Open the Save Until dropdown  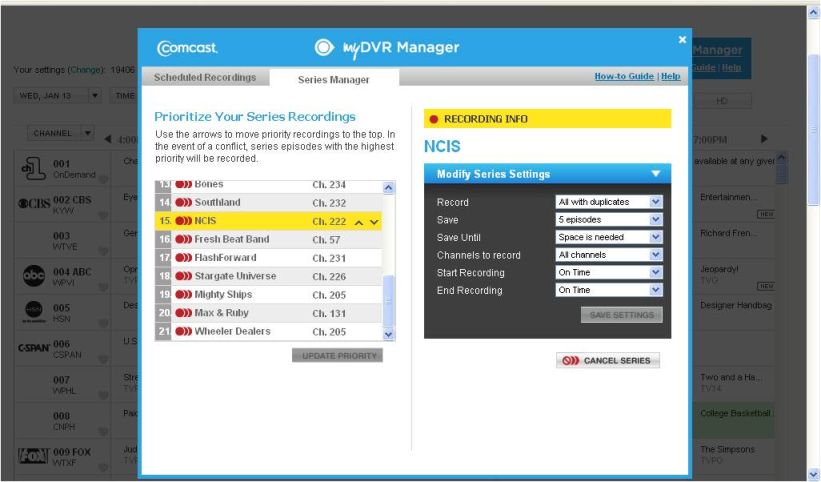(x=609, y=238)
